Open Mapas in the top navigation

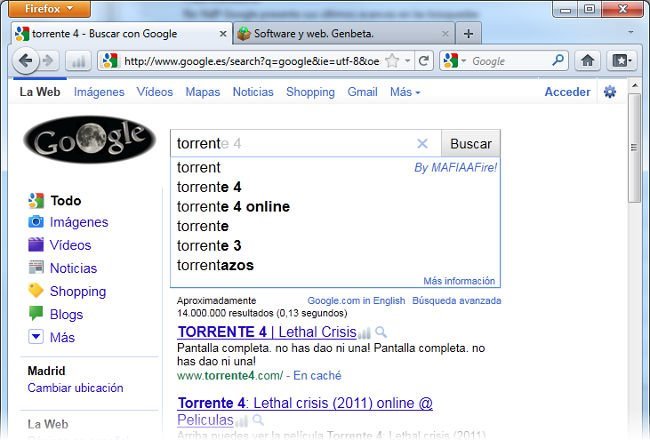(203, 92)
